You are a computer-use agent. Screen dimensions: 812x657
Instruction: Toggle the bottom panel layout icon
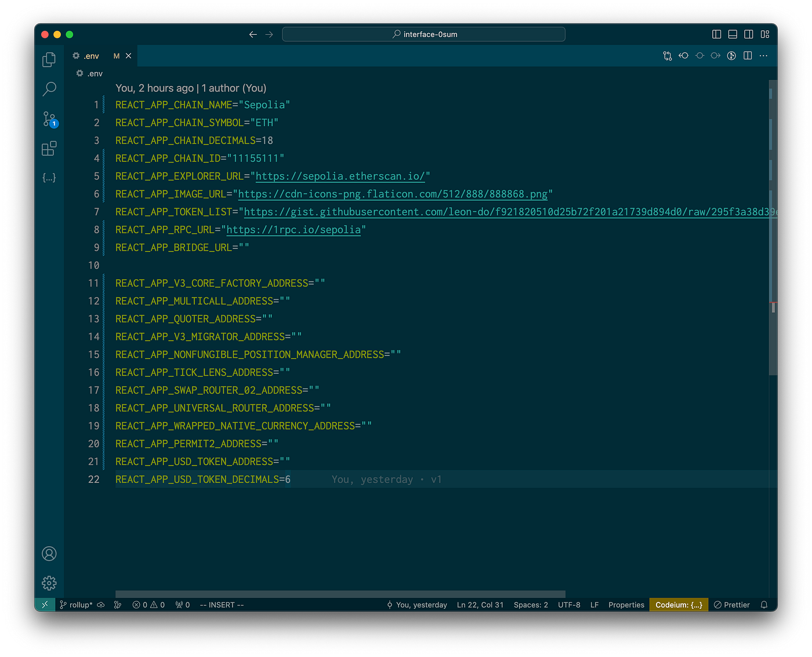pos(733,34)
